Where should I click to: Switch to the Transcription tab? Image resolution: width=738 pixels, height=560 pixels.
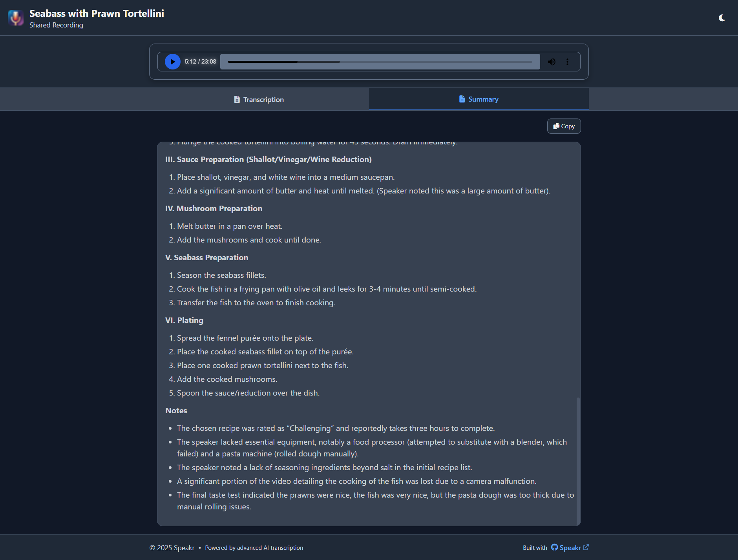(x=259, y=100)
